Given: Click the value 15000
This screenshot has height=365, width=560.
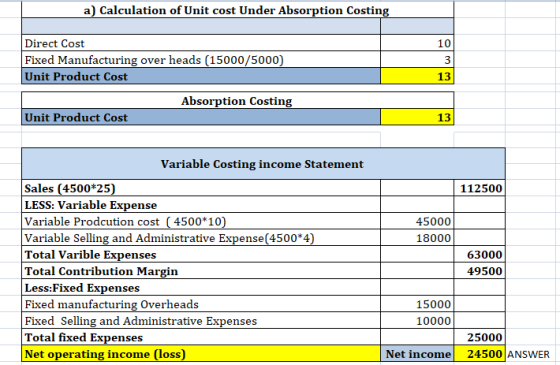Looking at the screenshot, I should pyautogui.click(x=417, y=304).
